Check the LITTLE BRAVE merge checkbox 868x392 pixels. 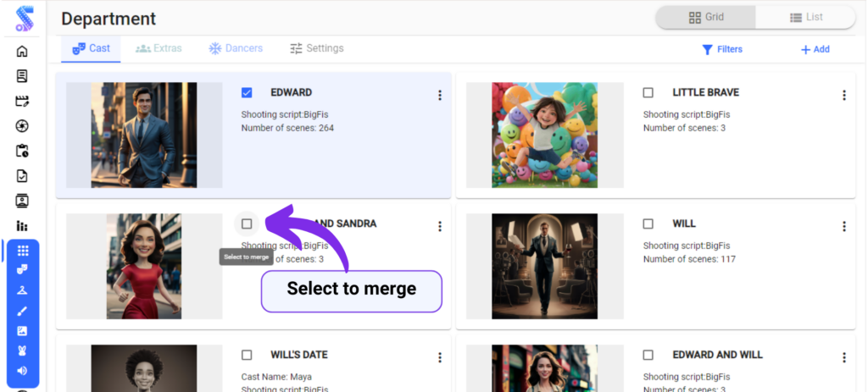click(648, 92)
